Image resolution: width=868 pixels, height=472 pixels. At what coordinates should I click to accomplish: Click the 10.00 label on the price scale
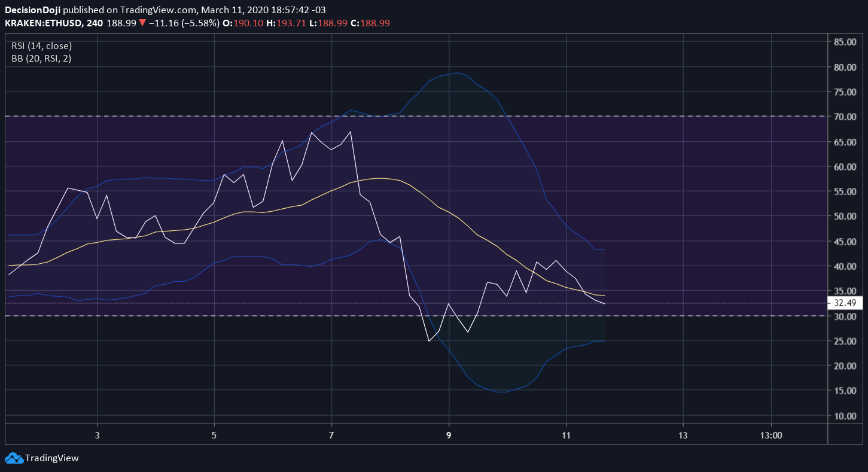(844, 416)
